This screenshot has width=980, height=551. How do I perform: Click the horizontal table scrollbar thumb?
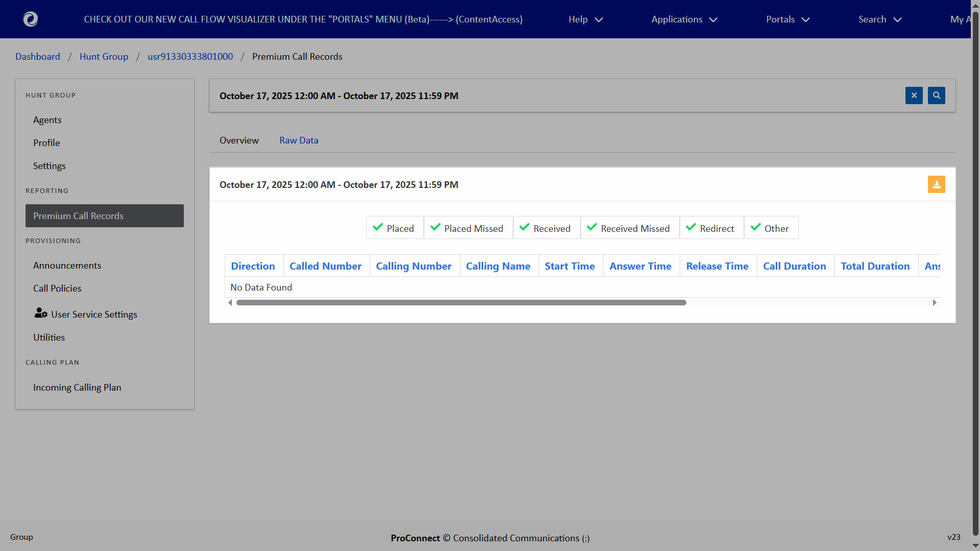[461, 303]
